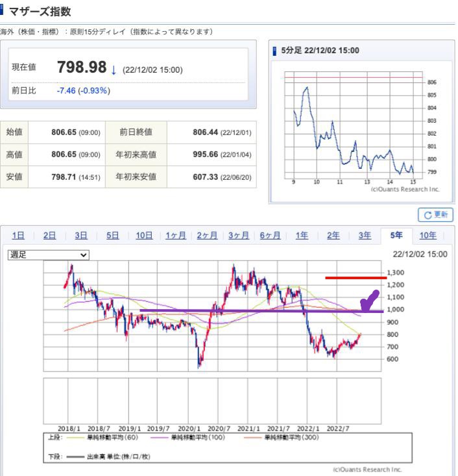The image size is (458, 476).
Task: Click the 22/12/02 15:00 chart timestamp
Action: coord(420,255)
